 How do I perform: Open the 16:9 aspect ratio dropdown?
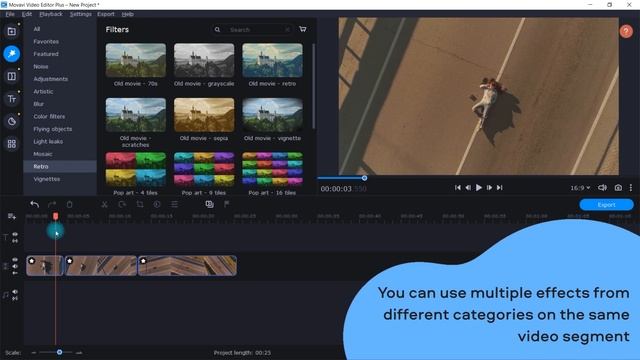pyautogui.click(x=580, y=188)
